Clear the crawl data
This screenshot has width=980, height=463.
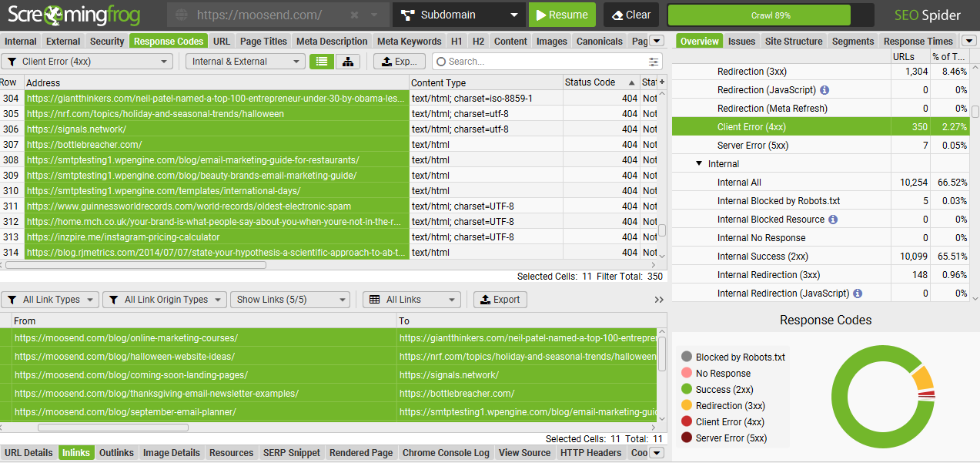(631, 15)
